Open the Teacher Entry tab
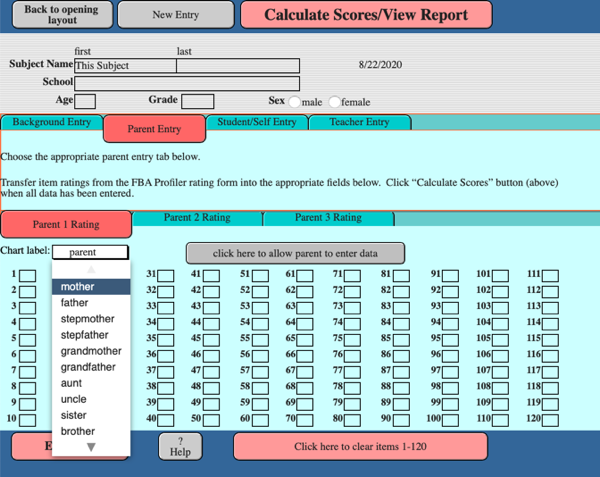Screen dimensions: 600x477 tap(360, 123)
